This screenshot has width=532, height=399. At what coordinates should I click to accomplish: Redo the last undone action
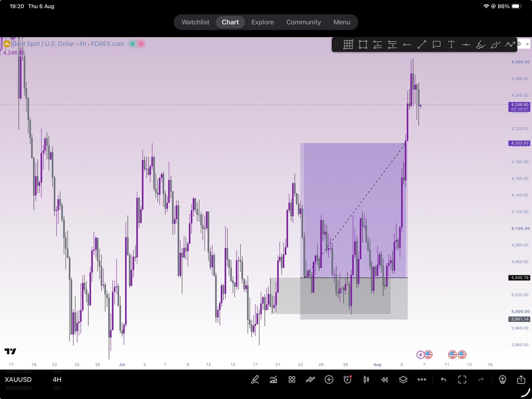tap(481, 379)
